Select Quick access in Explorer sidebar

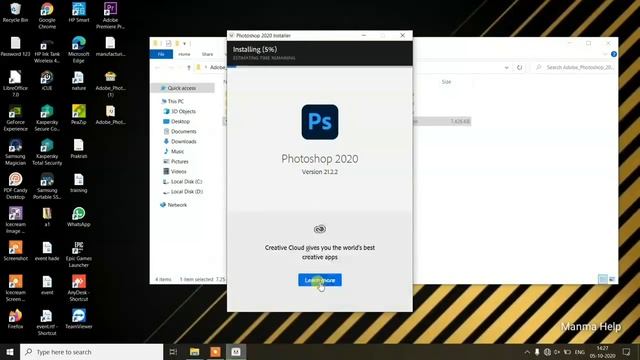pos(182,88)
